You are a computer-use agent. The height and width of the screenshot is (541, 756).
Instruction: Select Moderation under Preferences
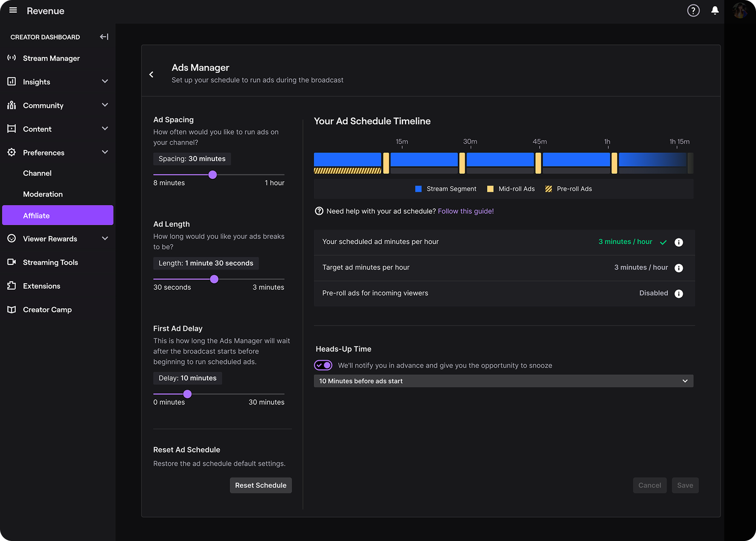click(x=43, y=194)
